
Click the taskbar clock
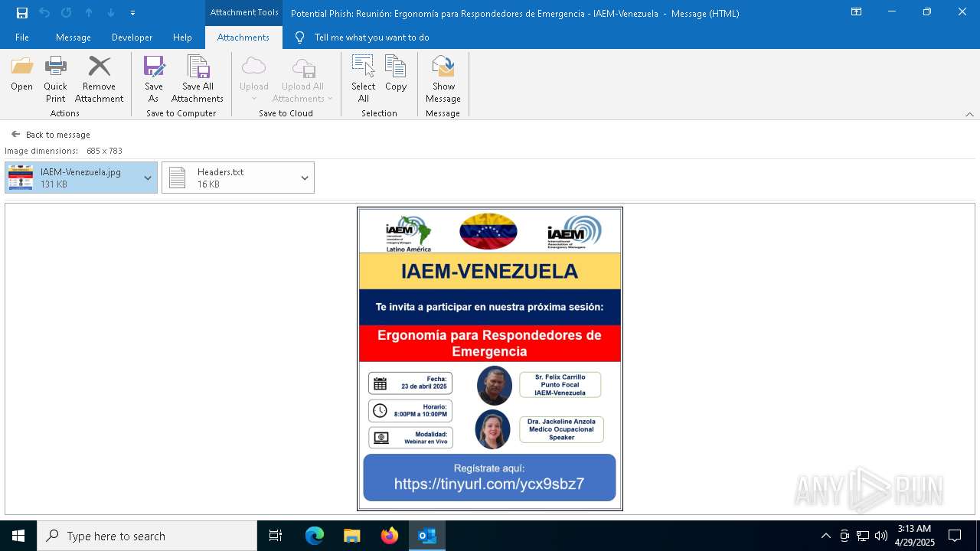tap(914, 536)
